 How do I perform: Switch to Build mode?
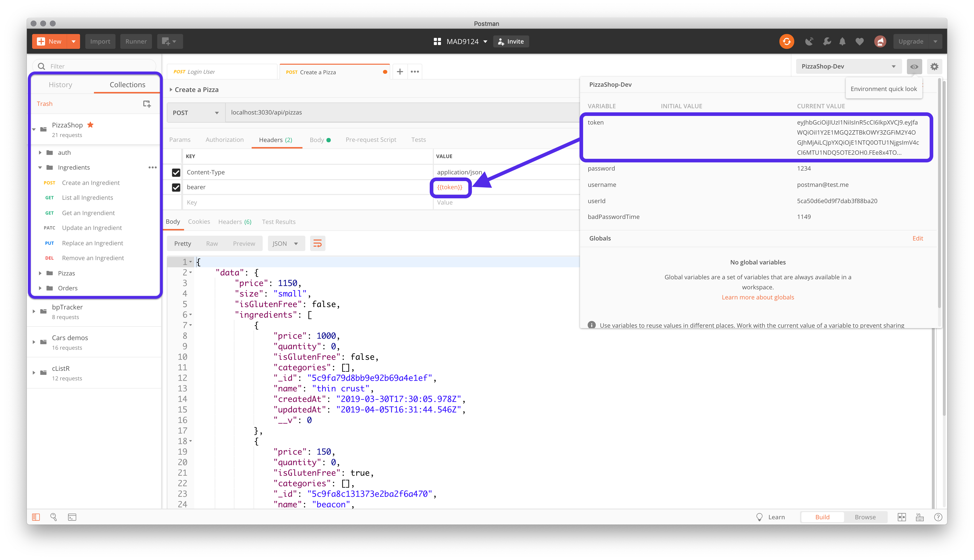(822, 517)
